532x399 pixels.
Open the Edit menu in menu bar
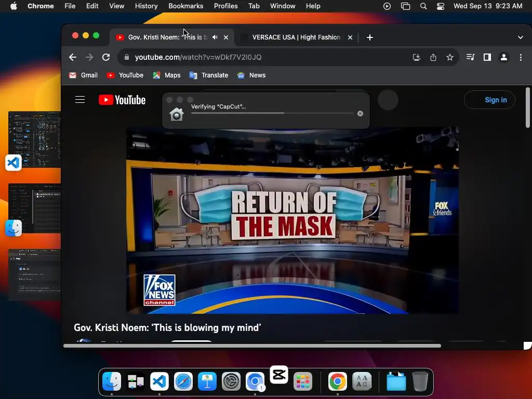(92, 6)
